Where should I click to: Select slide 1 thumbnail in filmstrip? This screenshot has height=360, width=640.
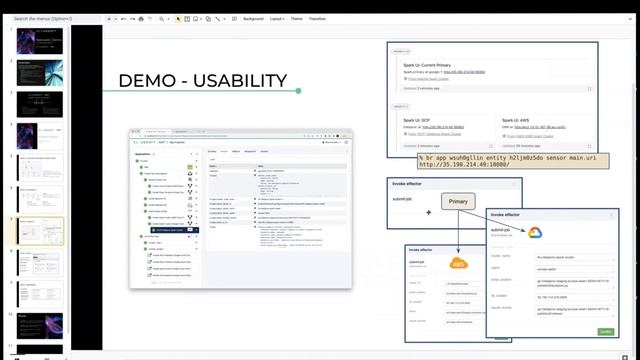pos(40,41)
